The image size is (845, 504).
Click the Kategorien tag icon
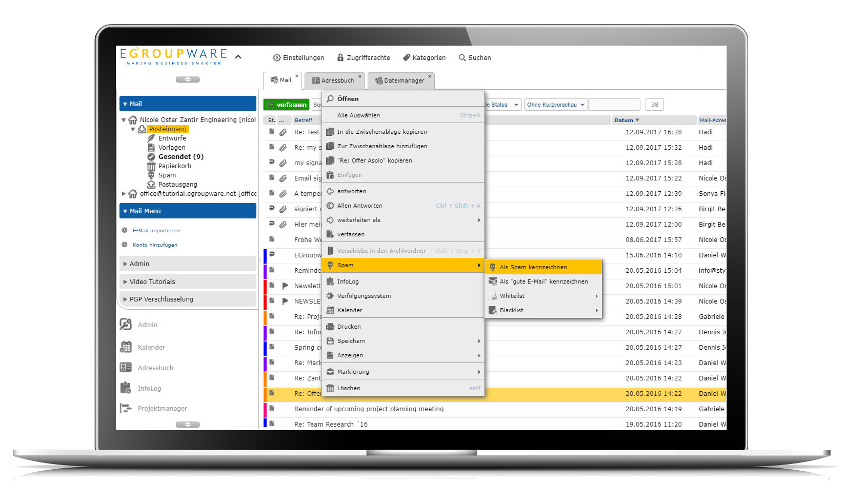pos(408,57)
